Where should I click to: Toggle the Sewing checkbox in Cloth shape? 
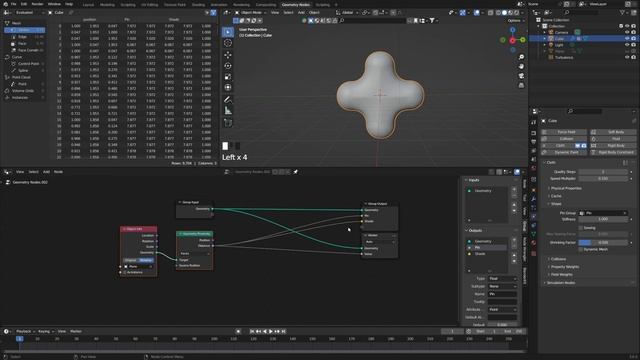click(x=581, y=228)
